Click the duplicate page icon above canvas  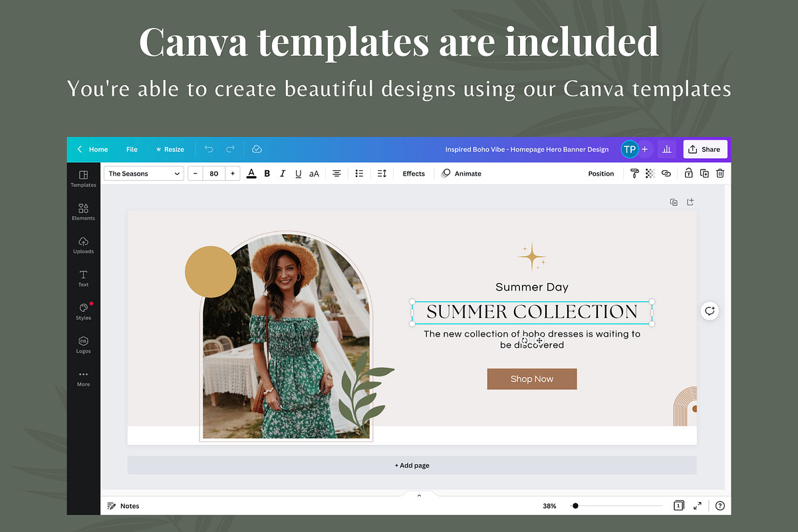pyautogui.click(x=674, y=201)
